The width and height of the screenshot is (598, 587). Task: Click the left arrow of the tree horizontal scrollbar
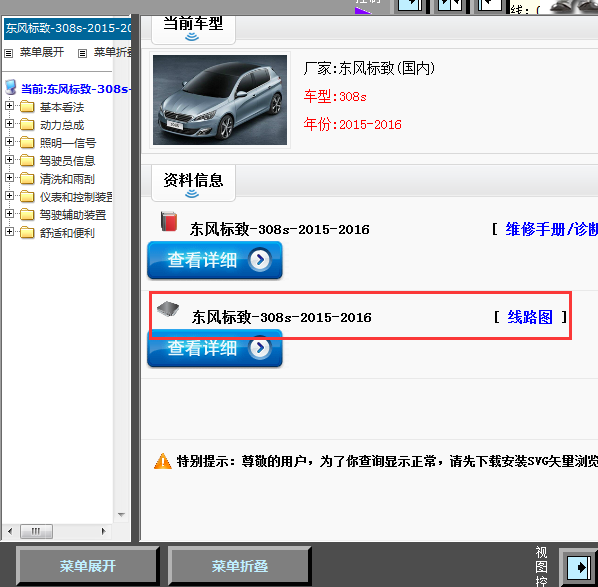10,531
